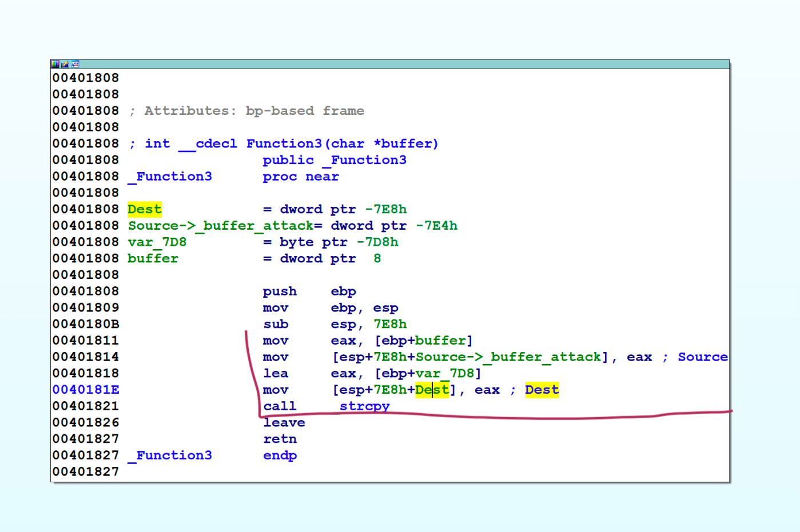Click the blue address 0040181E
Image resolution: width=800 pixels, height=532 pixels.
pyautogui.click(x=86, y=390)
